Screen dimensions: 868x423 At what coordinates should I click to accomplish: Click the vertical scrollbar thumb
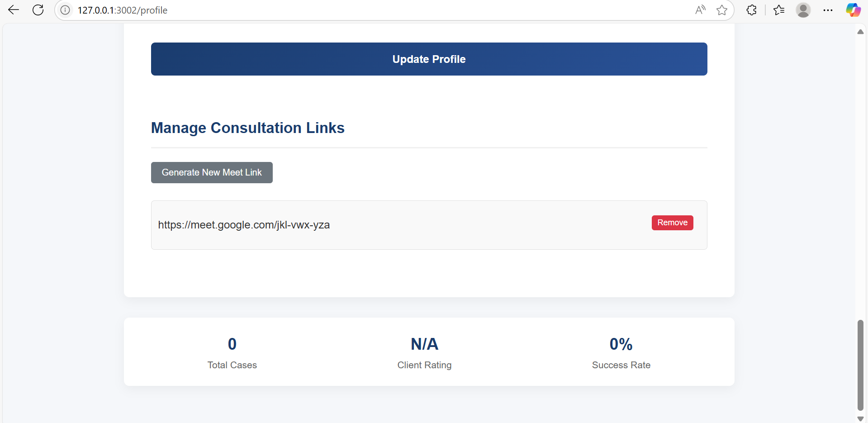[860, 365]
